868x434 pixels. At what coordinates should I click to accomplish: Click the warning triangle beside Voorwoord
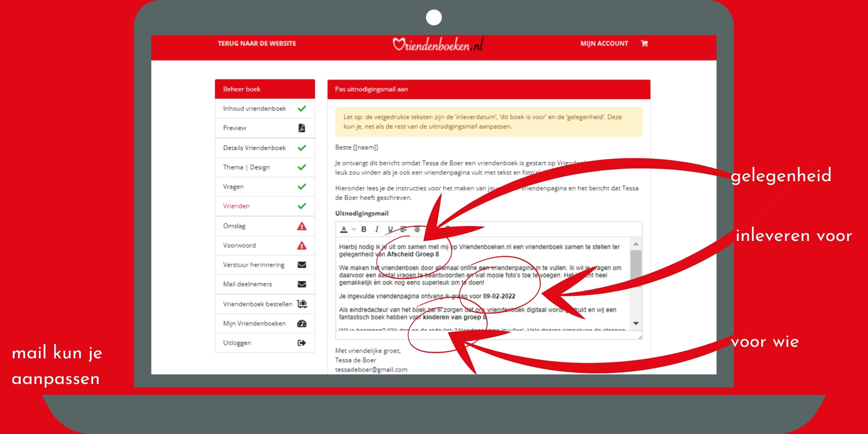(x=302, y=246)
